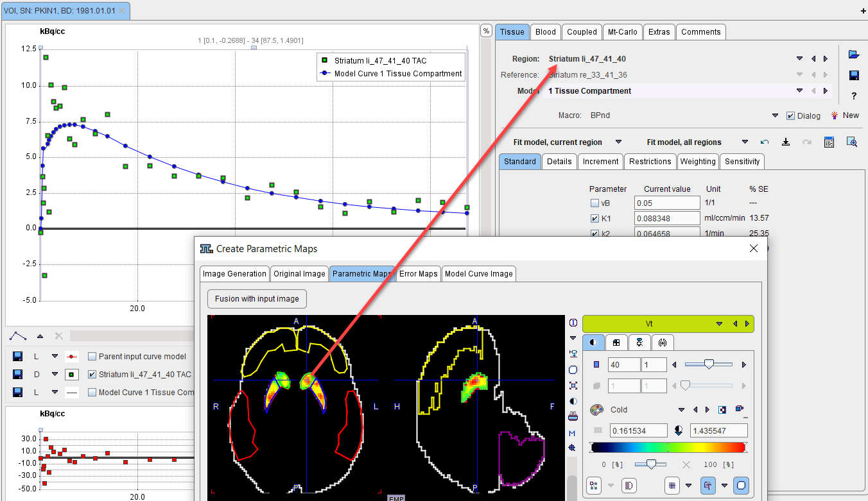Click the save icon for Striatum TAC curve
The height and width of the screenshot is (501, 868).
(18, 375)
